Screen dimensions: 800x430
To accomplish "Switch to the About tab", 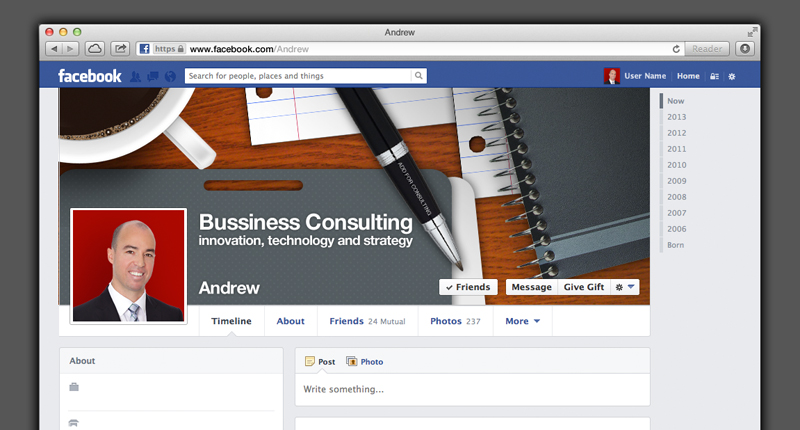I will [x=290, y=321].
